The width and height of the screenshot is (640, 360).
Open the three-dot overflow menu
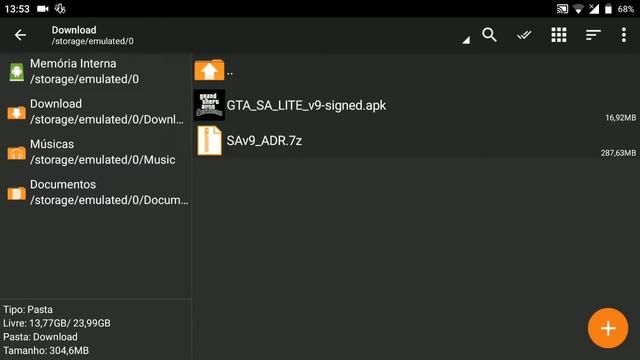(x=624, y=35)
